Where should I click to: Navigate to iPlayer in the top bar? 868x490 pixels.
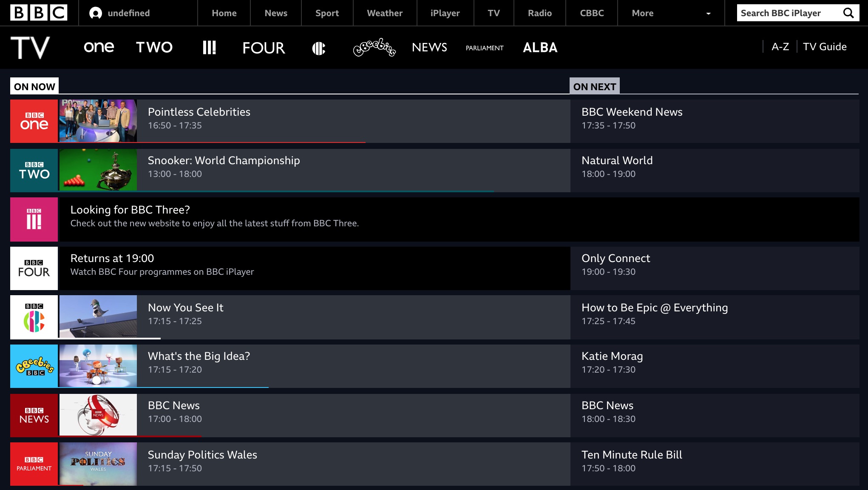(x=445, y=13)
